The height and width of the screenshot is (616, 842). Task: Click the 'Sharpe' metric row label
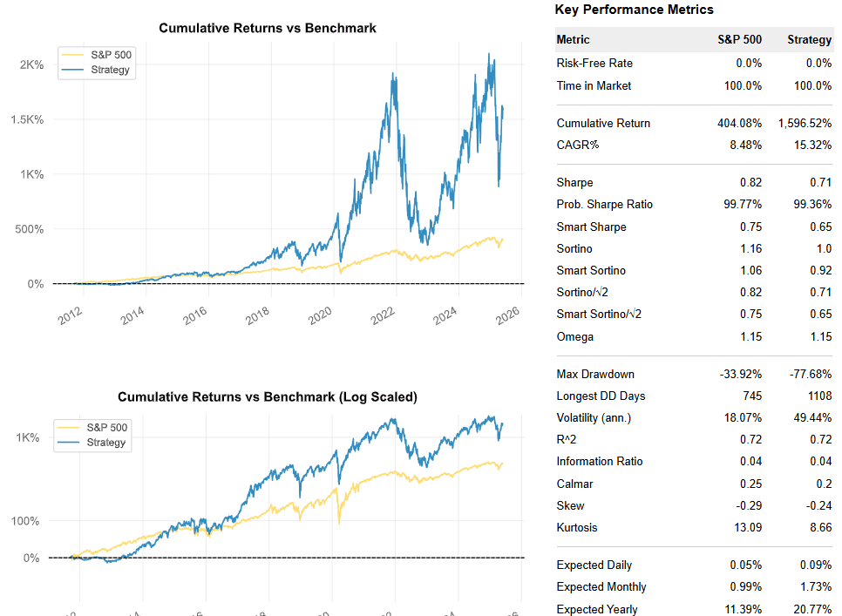click(574, 183)
